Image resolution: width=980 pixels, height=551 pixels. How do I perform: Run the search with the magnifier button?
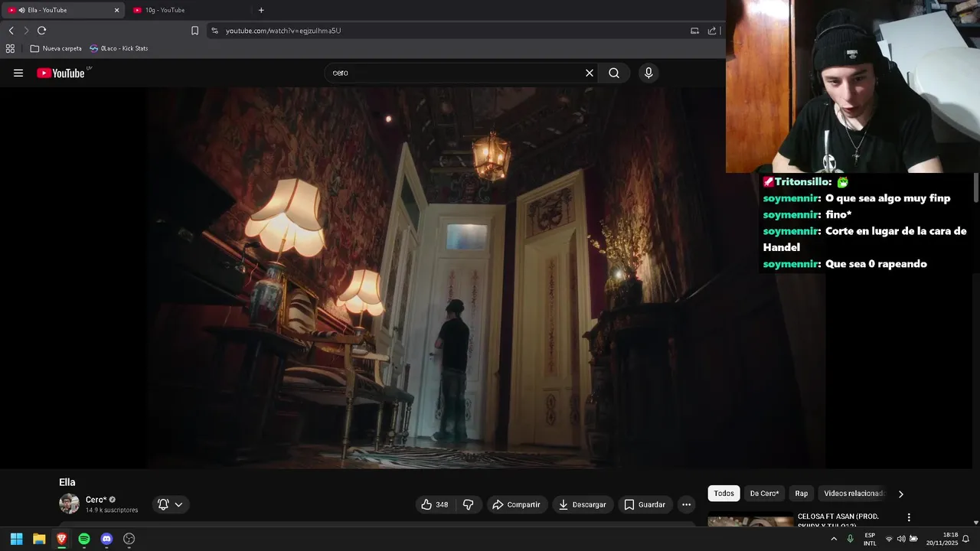[x=614, y=73]
